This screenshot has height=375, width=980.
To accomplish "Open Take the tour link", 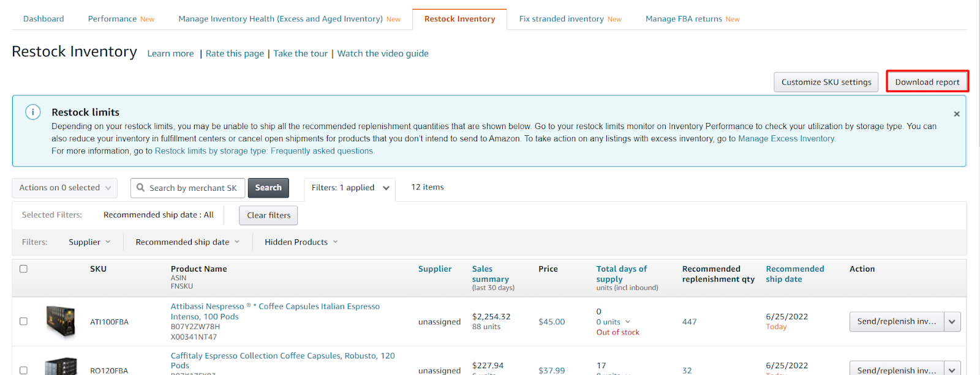I will (x=301, y=54).
